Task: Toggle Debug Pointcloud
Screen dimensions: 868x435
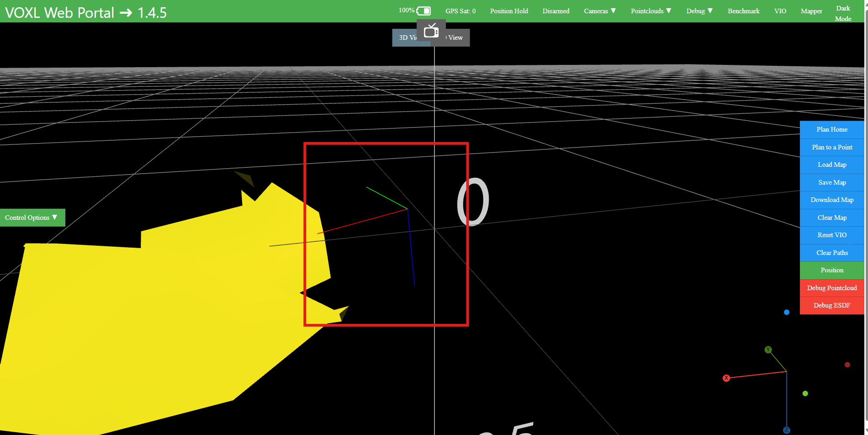Action: pyautogui.click(x=832, y=288)
